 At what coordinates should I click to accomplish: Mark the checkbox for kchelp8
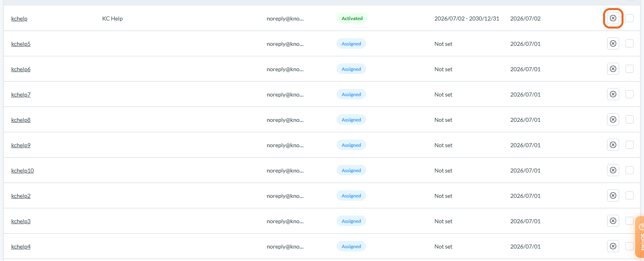tap(630, 119)
